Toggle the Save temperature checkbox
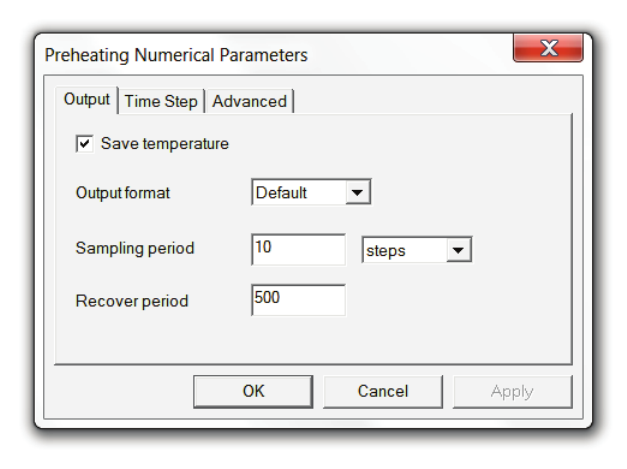Viewport: 627px width, 469px height. pyautogui.click(x=84, y=144)
